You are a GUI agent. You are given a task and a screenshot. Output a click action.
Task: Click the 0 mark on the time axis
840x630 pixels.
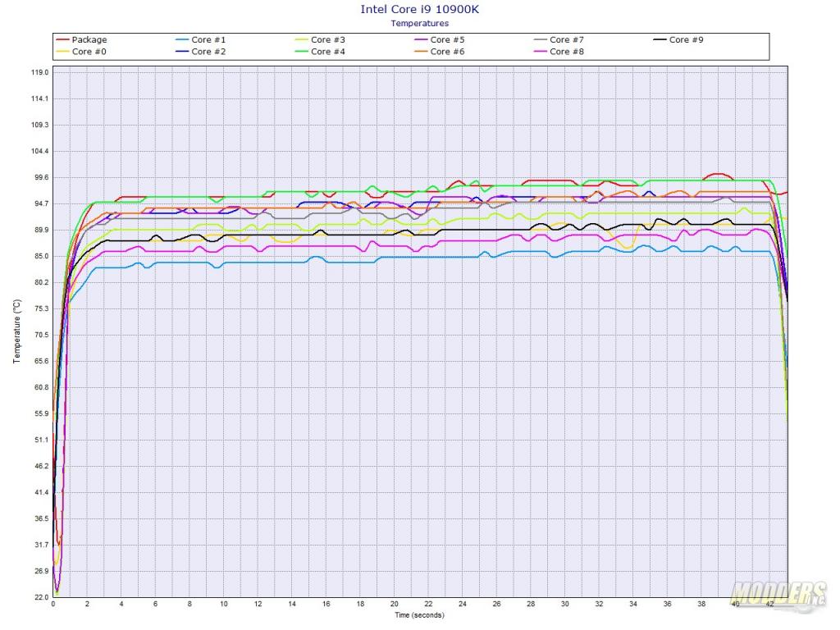coord(53,604)
